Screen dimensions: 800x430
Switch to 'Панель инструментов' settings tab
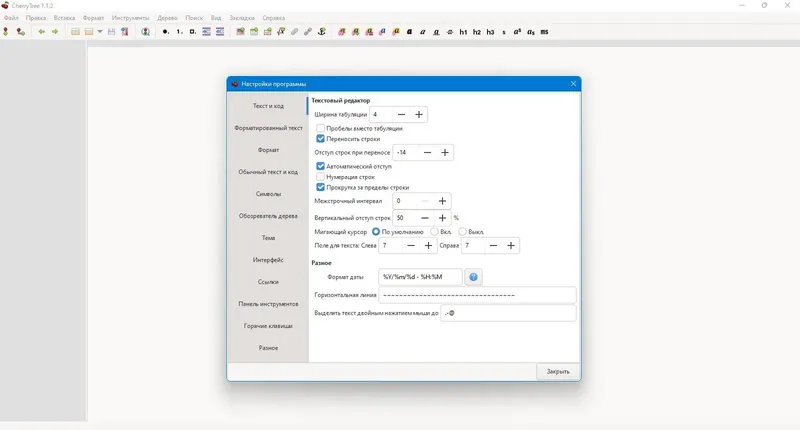[x=268, y=303]
